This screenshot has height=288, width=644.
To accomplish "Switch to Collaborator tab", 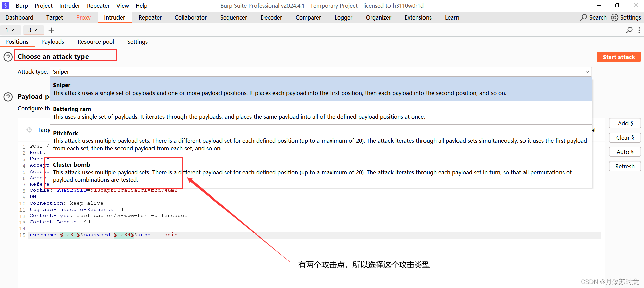I will [191, 17].
